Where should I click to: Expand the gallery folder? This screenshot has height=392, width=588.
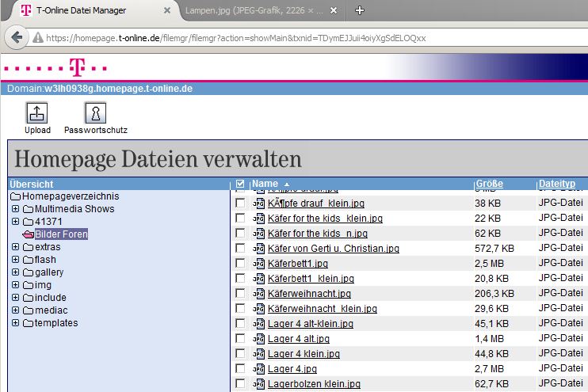pyautogui.click(x=15, y=272)
